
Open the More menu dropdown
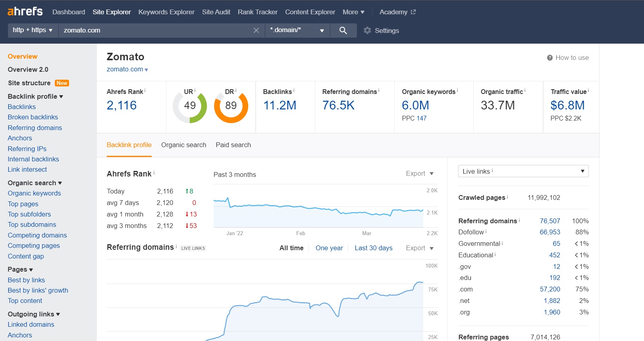pyautogui.click(x=353, y=12)
